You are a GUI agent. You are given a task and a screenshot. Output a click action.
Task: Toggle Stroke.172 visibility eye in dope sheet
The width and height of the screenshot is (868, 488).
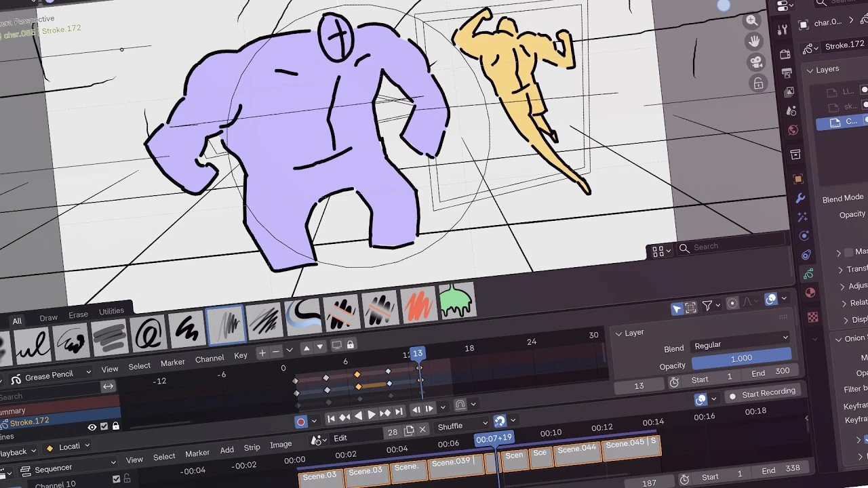(x=92, y=427)
